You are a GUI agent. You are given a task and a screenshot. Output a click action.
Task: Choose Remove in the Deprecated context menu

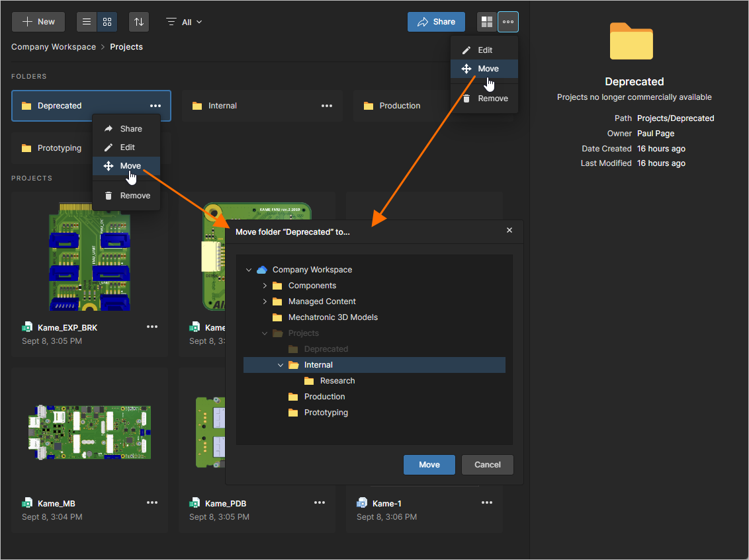(126, 196)
